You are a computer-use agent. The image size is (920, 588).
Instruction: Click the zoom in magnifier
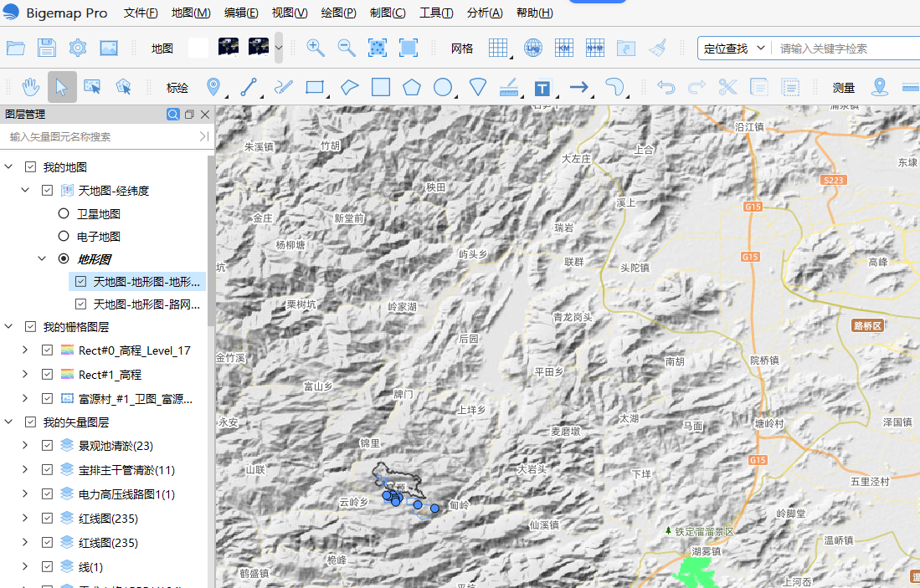click(x=315, y=48)
